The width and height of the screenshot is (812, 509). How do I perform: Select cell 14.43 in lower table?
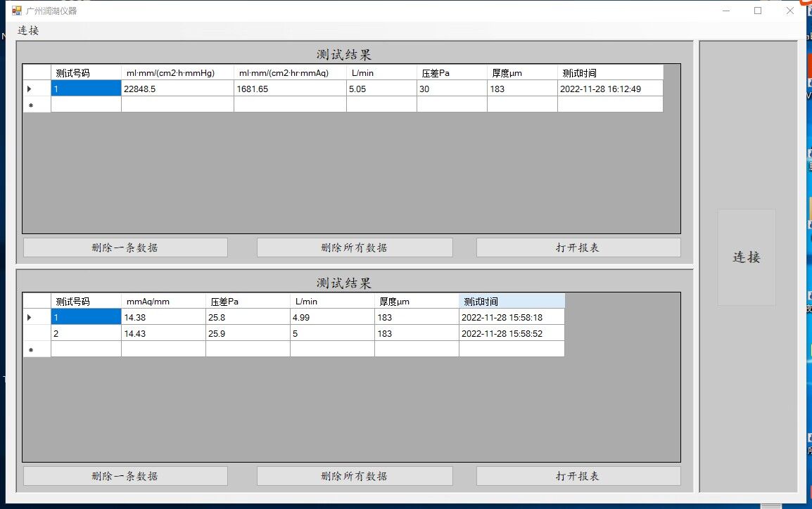tap(163, 333)
